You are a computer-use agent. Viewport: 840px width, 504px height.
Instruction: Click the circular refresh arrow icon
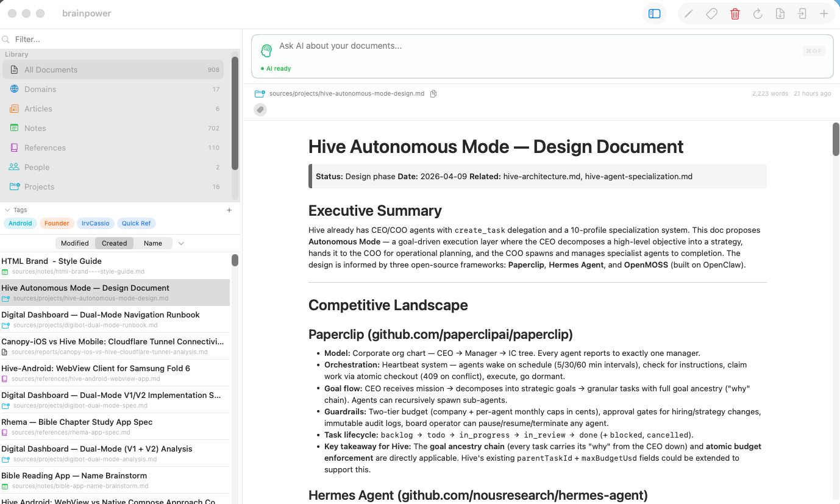coord(758,13)
